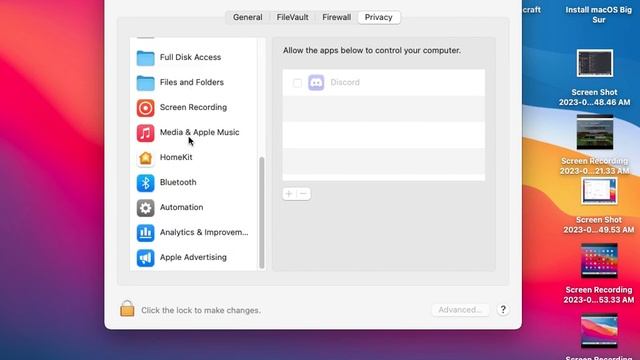Remove an app with the minus button
Viewport: 640px width, 360px height.
303,193
